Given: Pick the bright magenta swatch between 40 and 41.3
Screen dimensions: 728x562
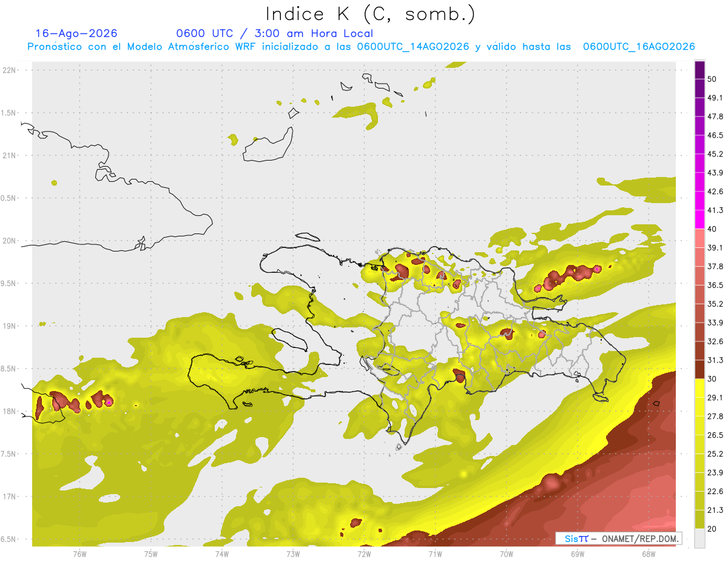Looking at the screenshot, I should 699,219.
